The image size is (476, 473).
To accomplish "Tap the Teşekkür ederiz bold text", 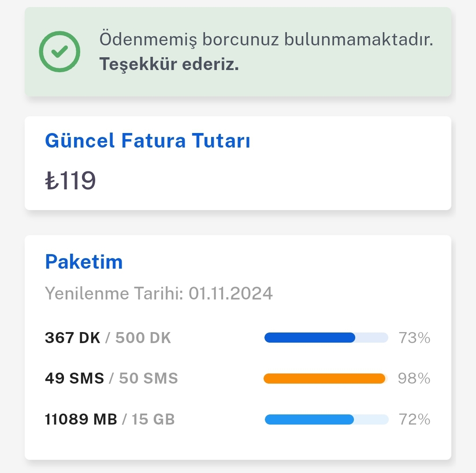I will pyautogui.click(x=169, y=64).
